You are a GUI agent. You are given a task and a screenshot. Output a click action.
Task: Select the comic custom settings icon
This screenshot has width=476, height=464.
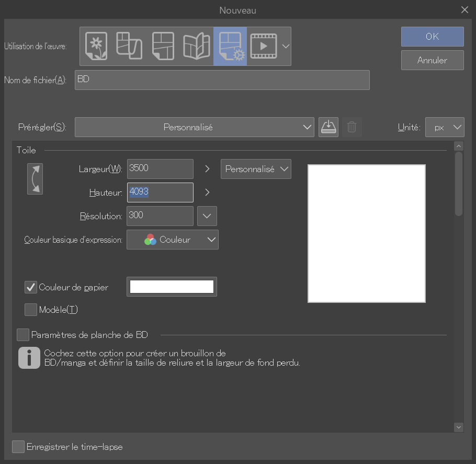coord(230,46)
